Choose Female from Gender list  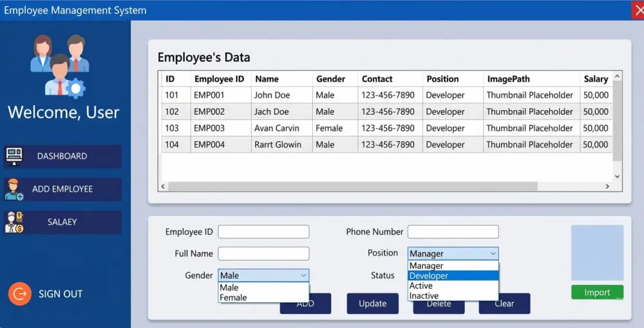pos(263,298)
